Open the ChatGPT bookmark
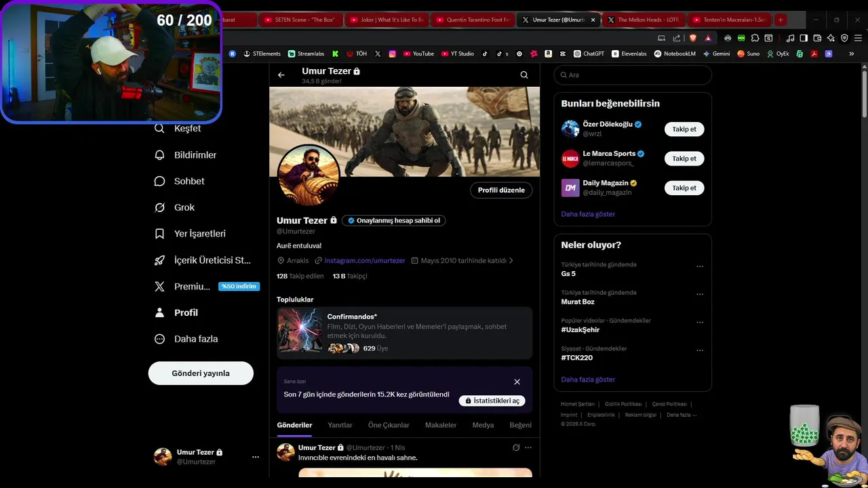 click(589, 54)
